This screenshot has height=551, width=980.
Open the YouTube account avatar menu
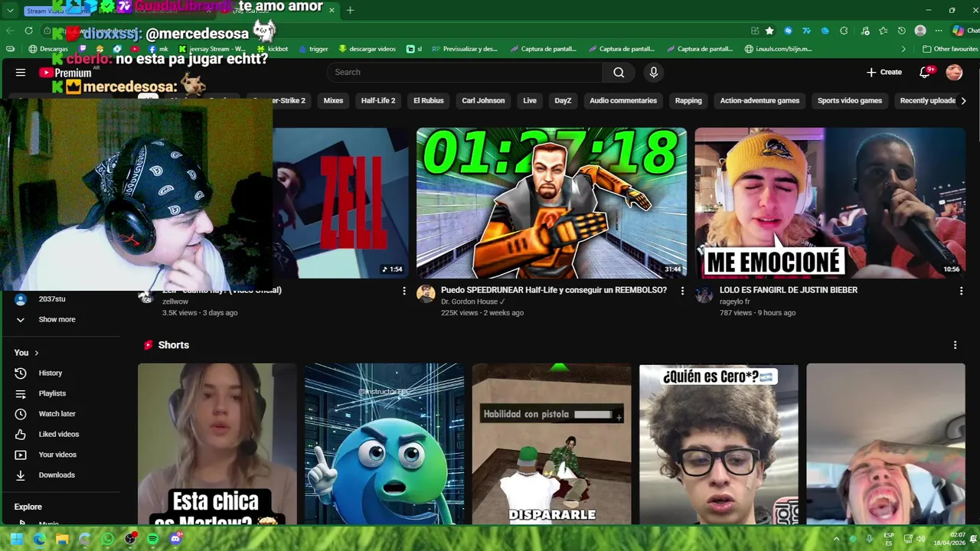pyautogui.click(x=954, y=72)
